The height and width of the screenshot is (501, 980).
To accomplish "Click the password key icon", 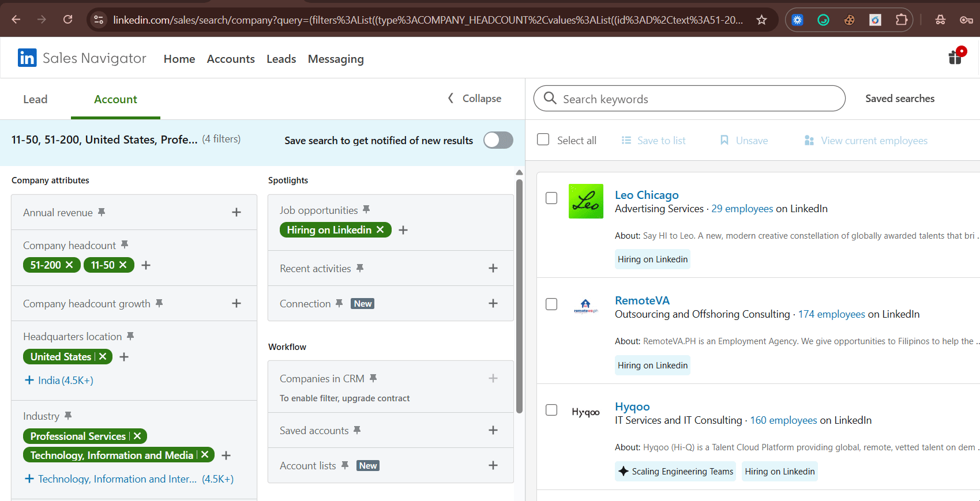I will 967,20.
